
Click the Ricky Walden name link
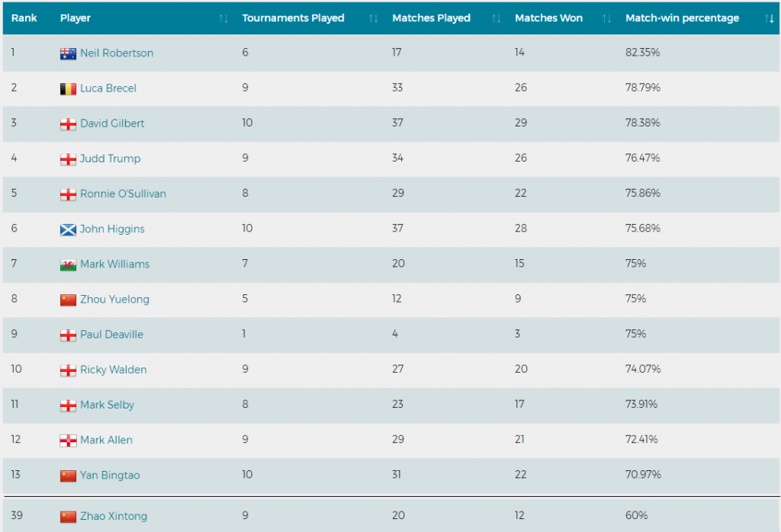point(113,370)
